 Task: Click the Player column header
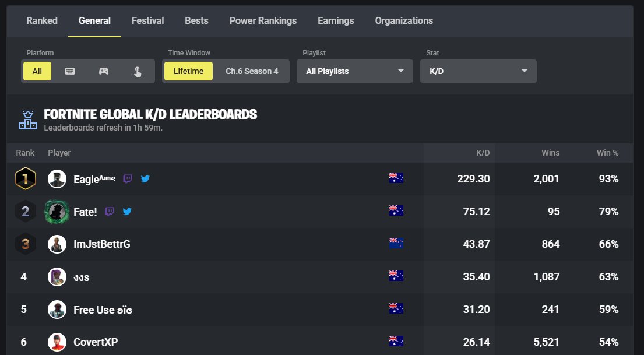click(x=59, y=153)
